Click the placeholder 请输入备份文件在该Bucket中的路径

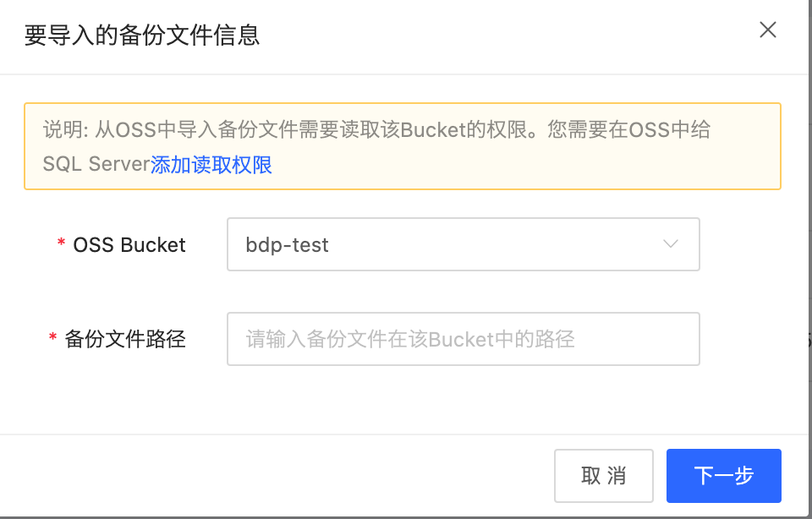pyautogui.click(x=410, y=340)
